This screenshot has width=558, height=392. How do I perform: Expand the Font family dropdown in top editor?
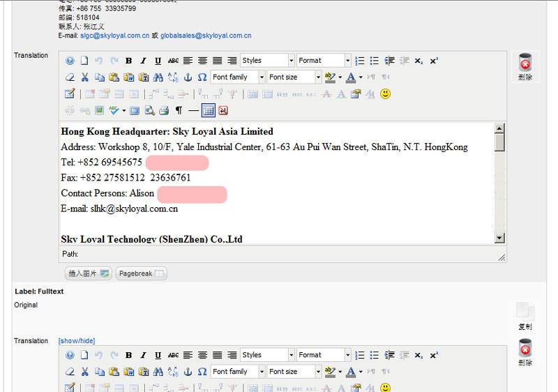click(237, 77)
